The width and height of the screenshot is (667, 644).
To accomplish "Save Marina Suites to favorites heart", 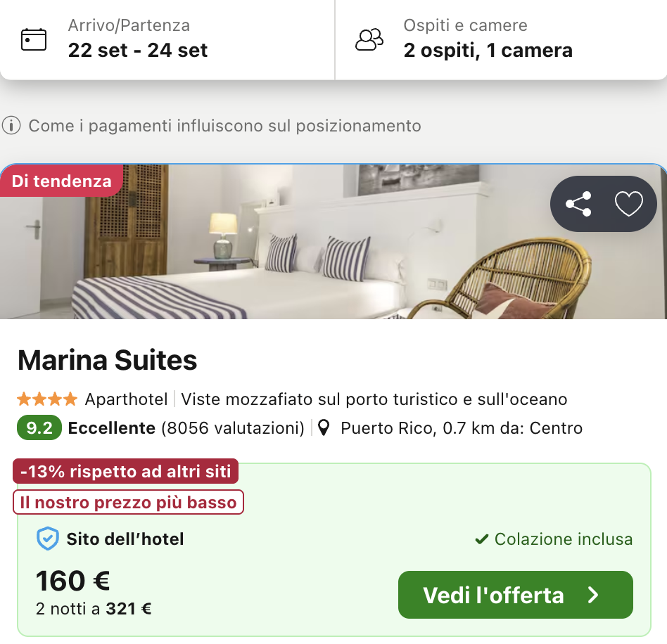I will point(629,204).
